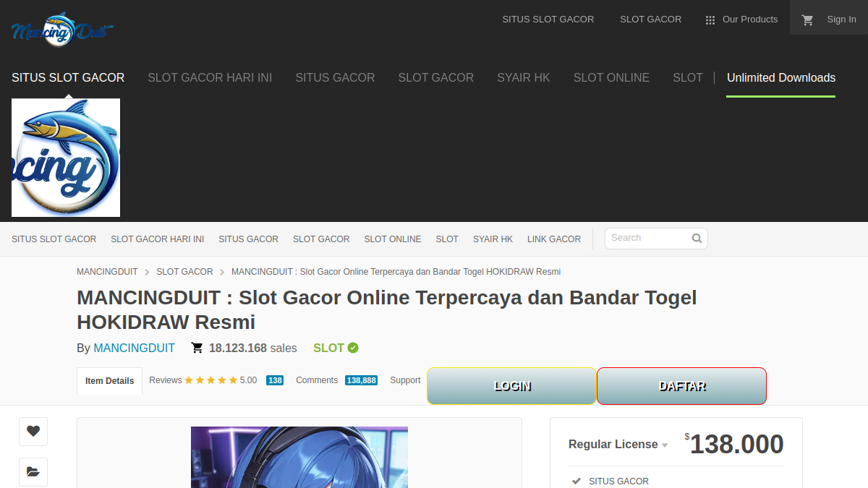Click the search magnifier icon
Viewport: 868px width, 488px height.
[x=697, y=238]
